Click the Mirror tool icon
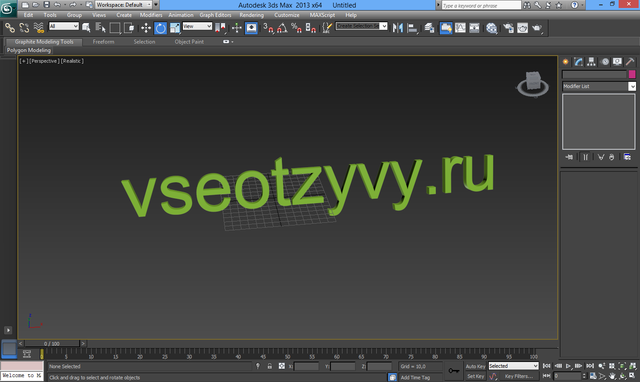Screen dimensions: 640x382 click(398, 28)
